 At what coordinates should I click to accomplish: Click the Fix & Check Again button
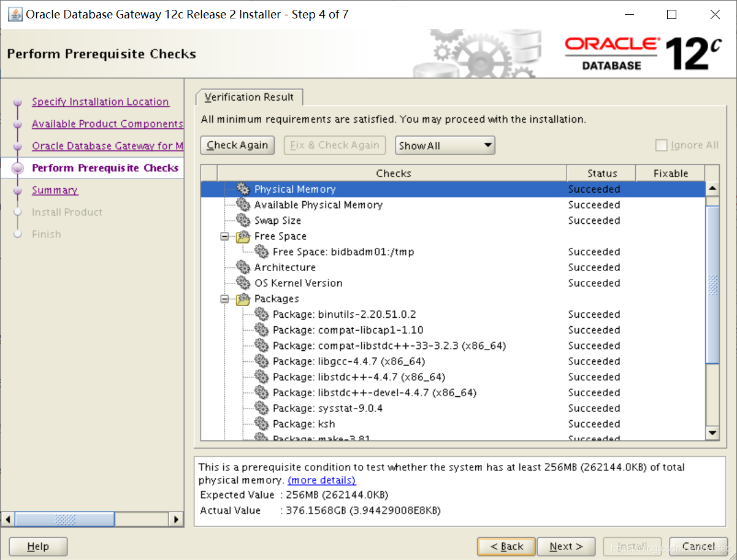tap(335, 145)
